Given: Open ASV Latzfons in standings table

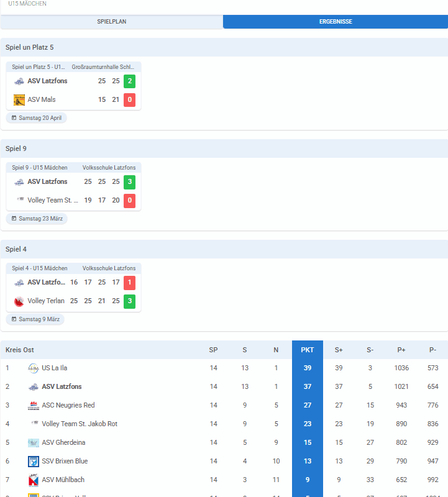Looking at the screenshot, I should (62, 387).
